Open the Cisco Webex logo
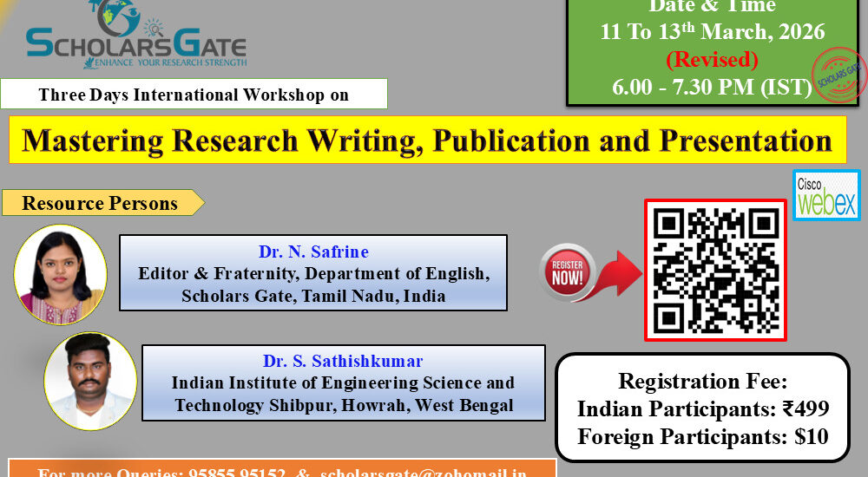This screenshot has width=868, height=477. tap(826, 195)
